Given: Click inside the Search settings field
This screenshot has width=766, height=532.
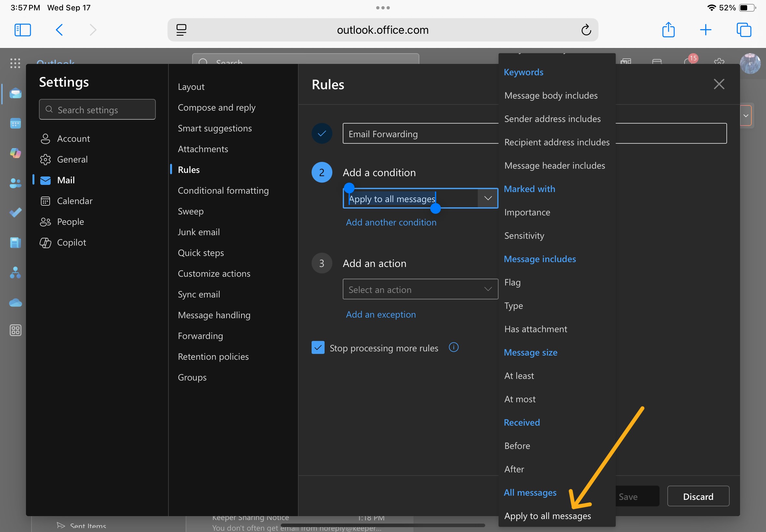Looking at the screenshot, I should tap(97, 109).
